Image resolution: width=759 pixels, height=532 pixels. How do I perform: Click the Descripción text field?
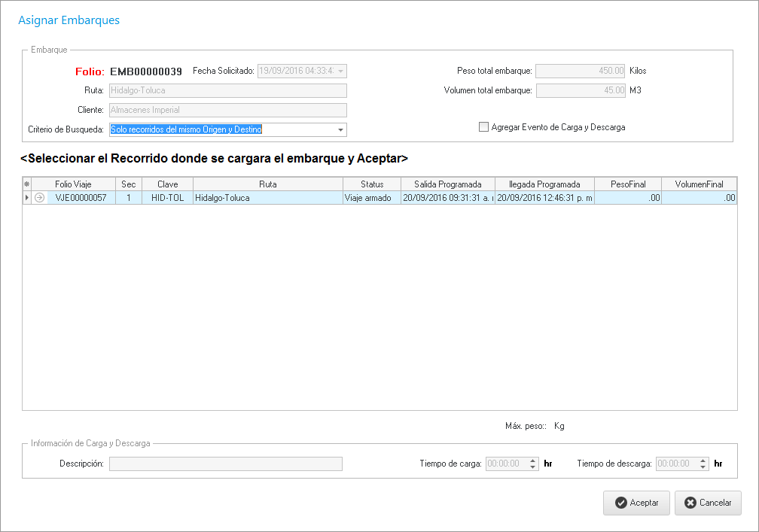pos(225,464)
